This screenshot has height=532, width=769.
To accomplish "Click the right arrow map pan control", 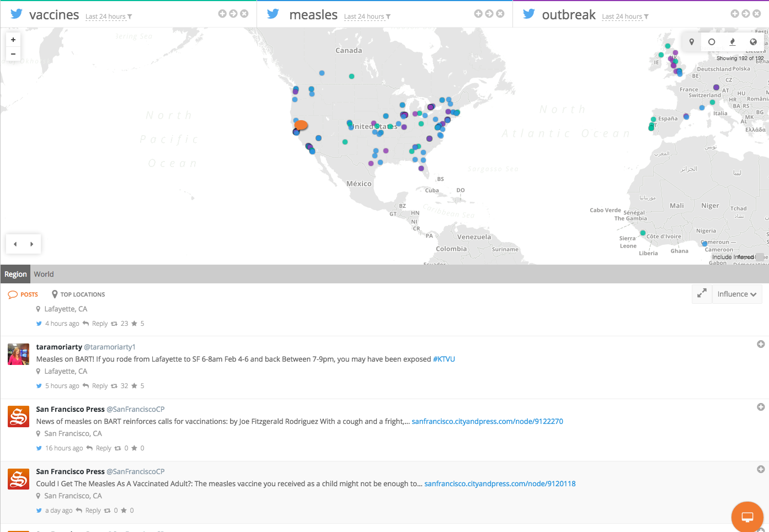I will [32, 244].
